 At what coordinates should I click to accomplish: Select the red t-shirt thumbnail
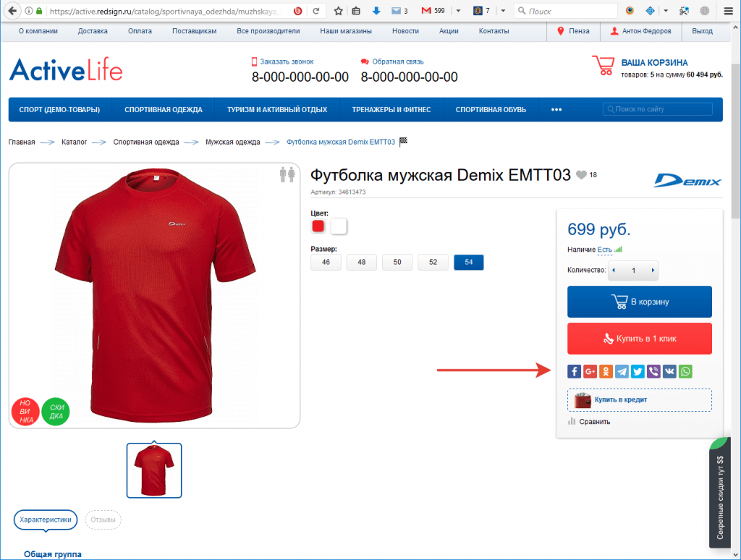[154, 470]
